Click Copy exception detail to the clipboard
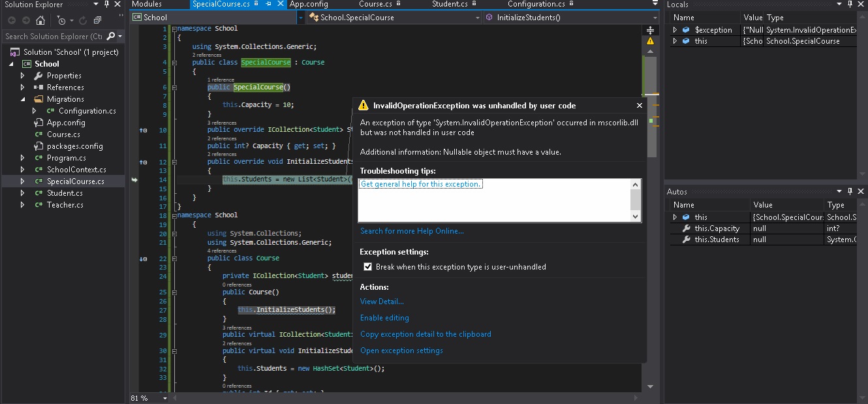868x404 pixels. pos(426,334)
